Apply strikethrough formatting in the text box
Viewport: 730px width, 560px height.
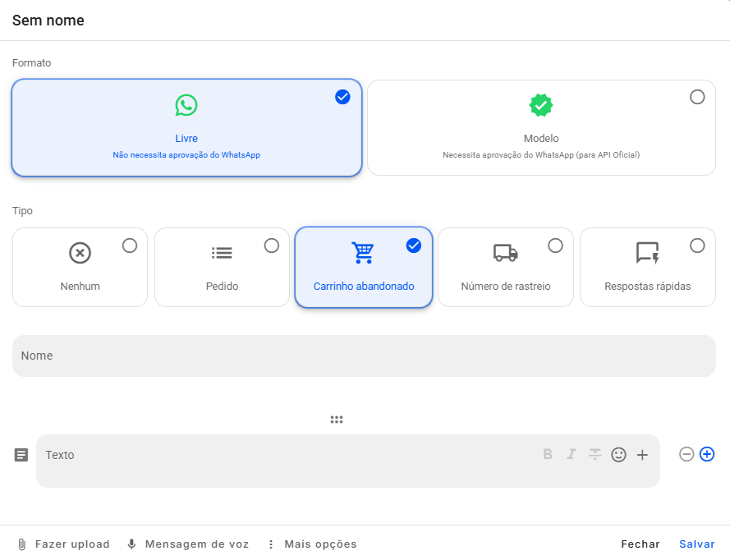click(595, 454)
